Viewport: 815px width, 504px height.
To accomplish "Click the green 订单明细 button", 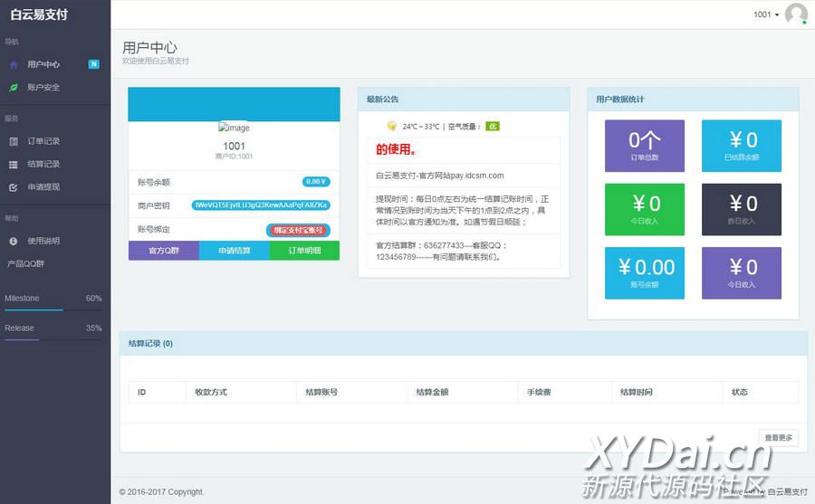I will 304,251.
